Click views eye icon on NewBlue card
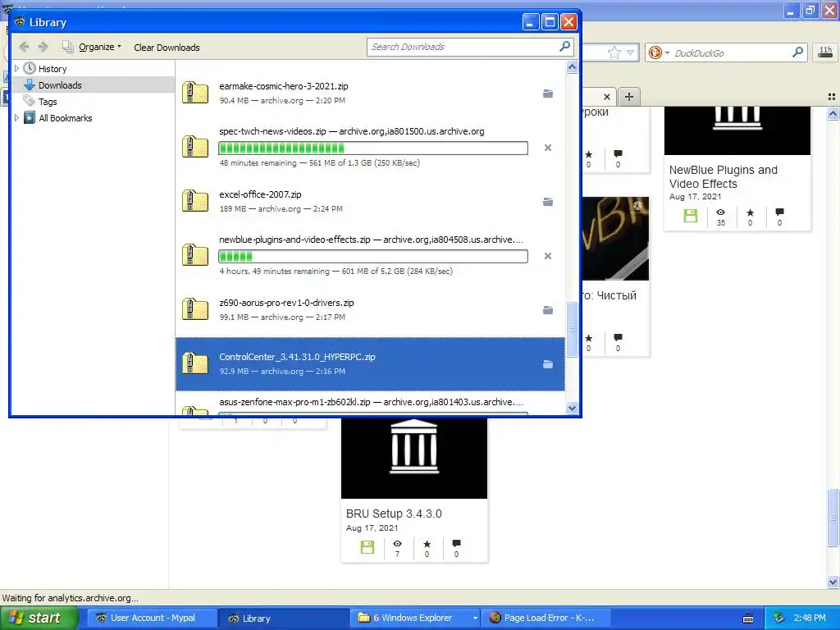Screen dimensions: 840x630 click(720, 212)
